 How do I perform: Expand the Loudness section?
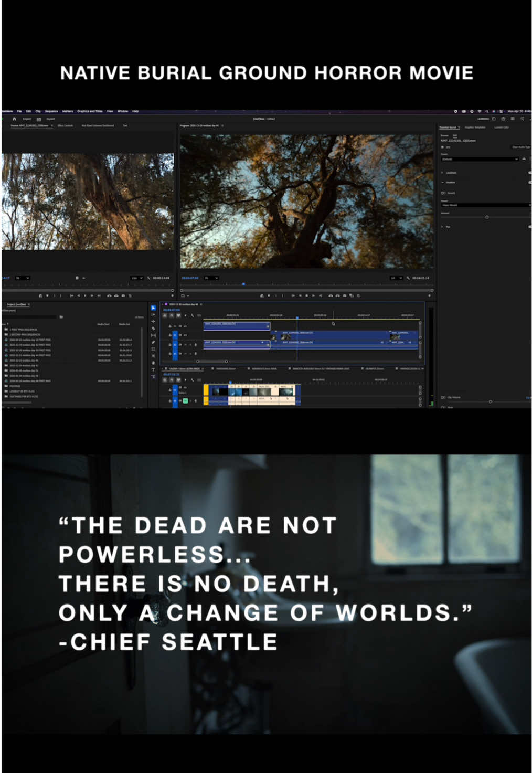442,173
